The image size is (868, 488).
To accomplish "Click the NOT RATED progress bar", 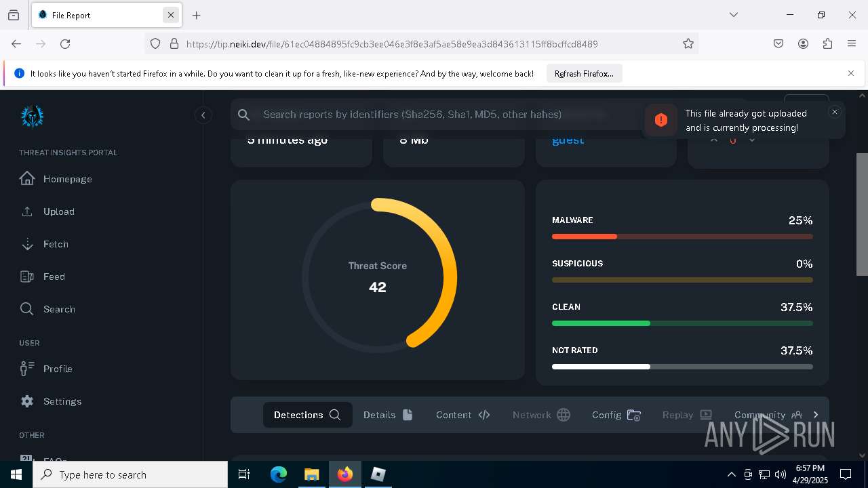I will tap(682, 367).
